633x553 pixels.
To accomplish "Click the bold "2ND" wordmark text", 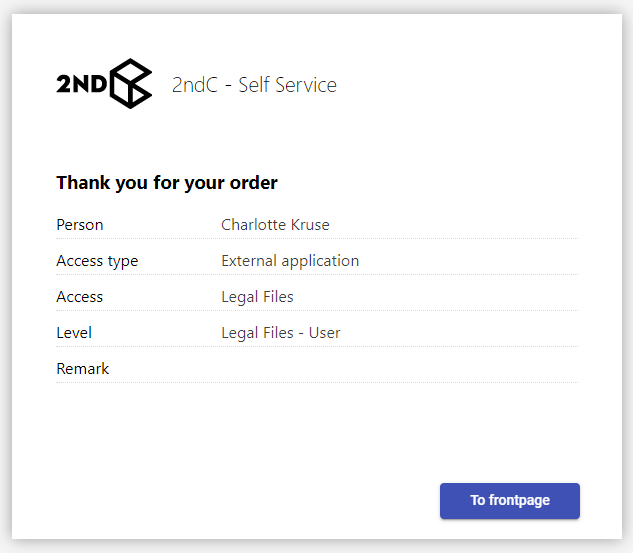I will 81,85.
